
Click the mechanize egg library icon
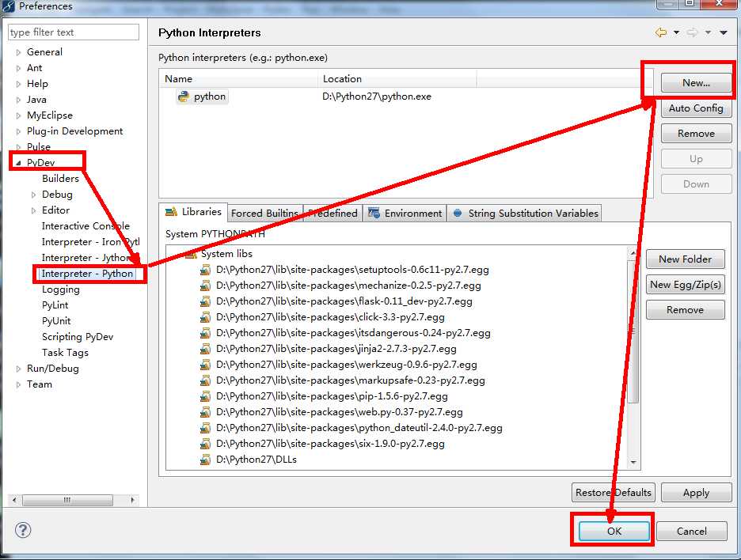205,286
